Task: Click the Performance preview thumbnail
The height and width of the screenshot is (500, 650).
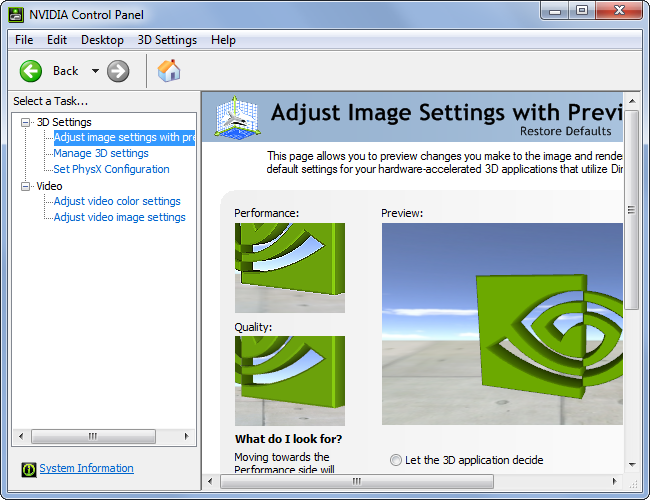Action: (x=290, y=268)
